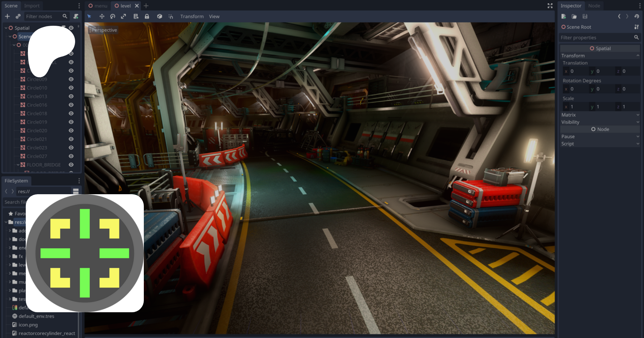Image resolution: width=644 pixels, height=338 pixels.
Task: Click the Perspective viewport button
Action: coord(103,30)
